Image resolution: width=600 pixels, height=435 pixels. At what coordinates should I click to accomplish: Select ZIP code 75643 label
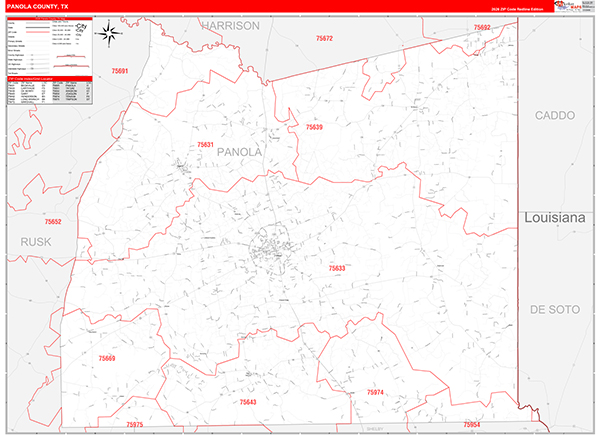click(x=248, y=402)
